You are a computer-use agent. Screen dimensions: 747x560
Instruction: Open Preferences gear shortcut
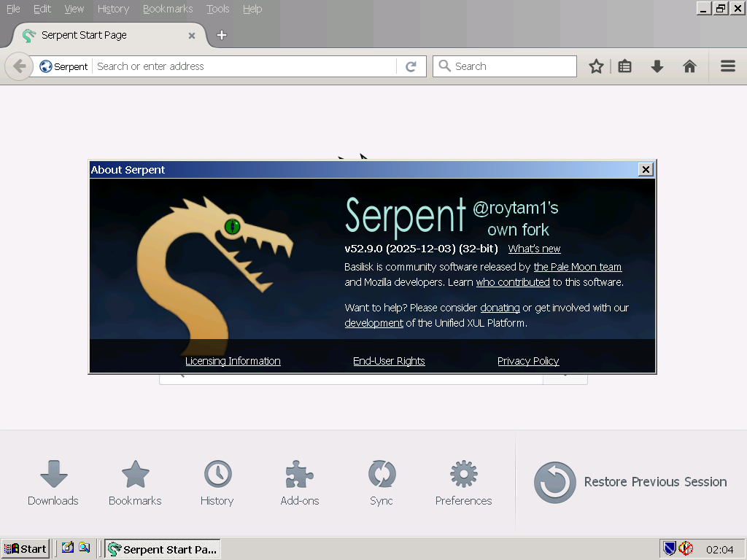(463, 483)
